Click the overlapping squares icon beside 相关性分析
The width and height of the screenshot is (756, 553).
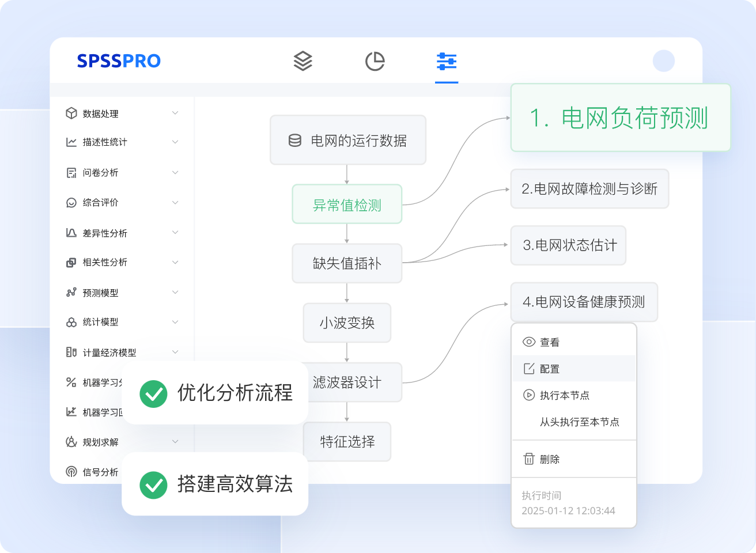(x=71, y=262)
